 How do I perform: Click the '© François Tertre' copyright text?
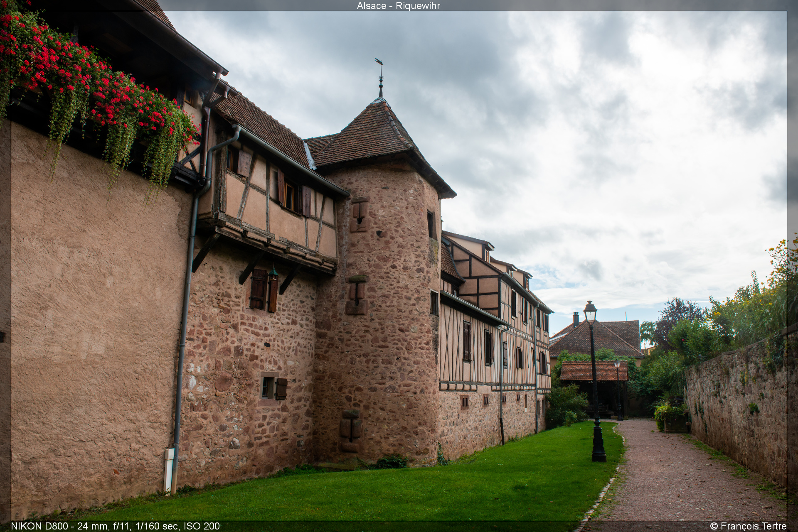click(x=749, y=526)
